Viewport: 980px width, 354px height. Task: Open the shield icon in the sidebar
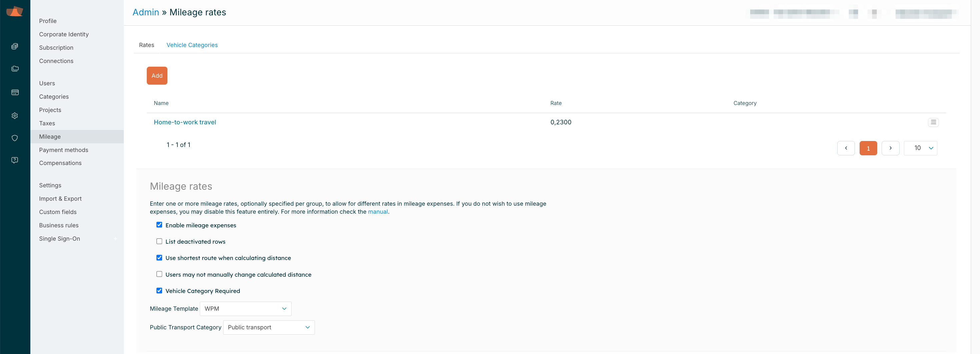(15, 138)
